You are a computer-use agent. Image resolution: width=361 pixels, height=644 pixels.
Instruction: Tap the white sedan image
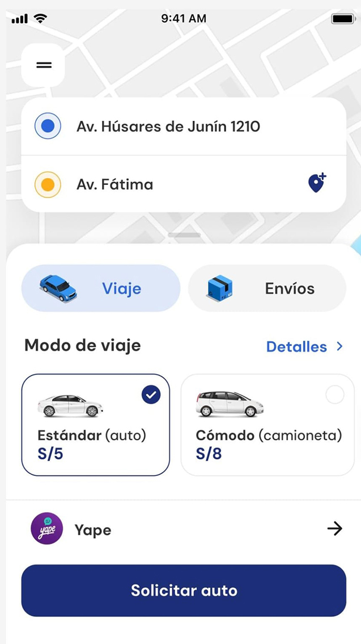pos(70,406)
